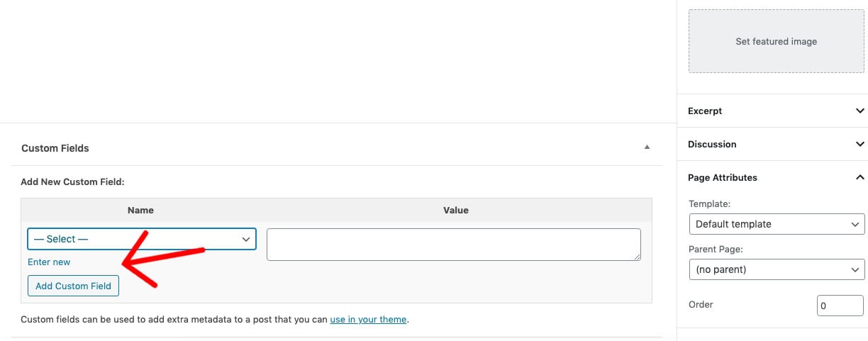This screenshot has height=341, width=868.
Task: Click the Page Attributes panel title
Action: pos(723,177)
